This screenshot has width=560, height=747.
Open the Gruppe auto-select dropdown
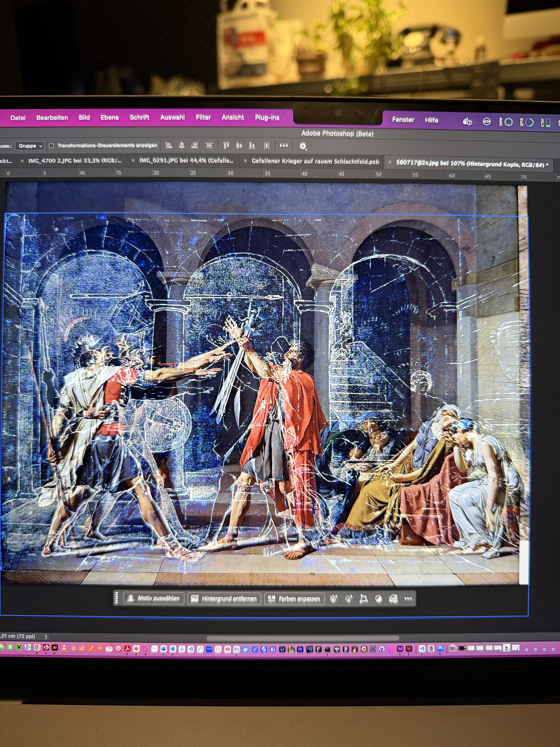(30, 146)
